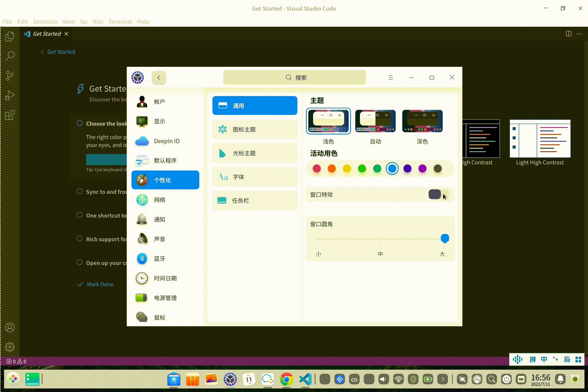This screenshot has height=392, width=588.
Task: Open the Terminal menu
Action: tap(120, 22)
